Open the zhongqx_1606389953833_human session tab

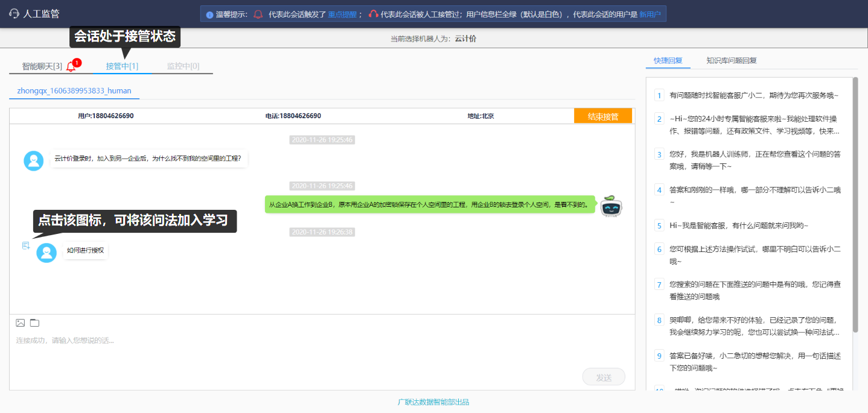click(x=74, y=91)
